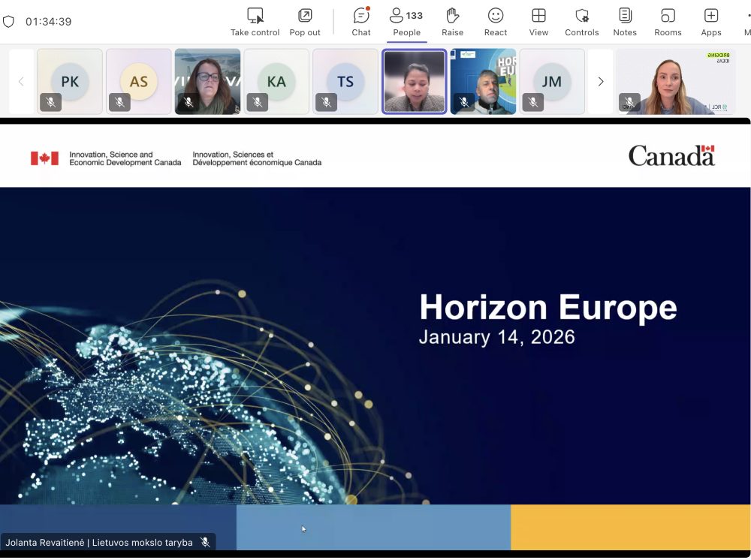
Task: Click muted mic on KA tile
Action: click(x=258, y=102)
